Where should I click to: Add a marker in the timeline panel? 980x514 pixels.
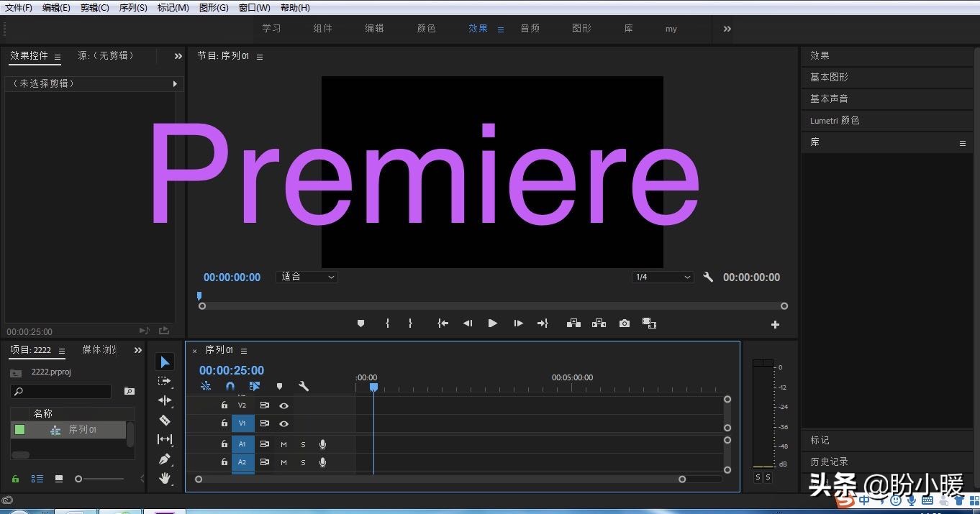tap(279, 387)
